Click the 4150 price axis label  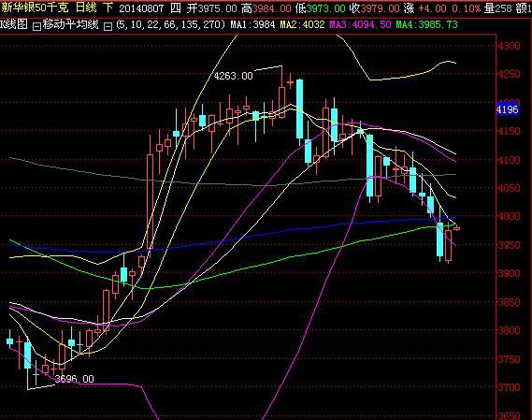[x=509, y=131]
